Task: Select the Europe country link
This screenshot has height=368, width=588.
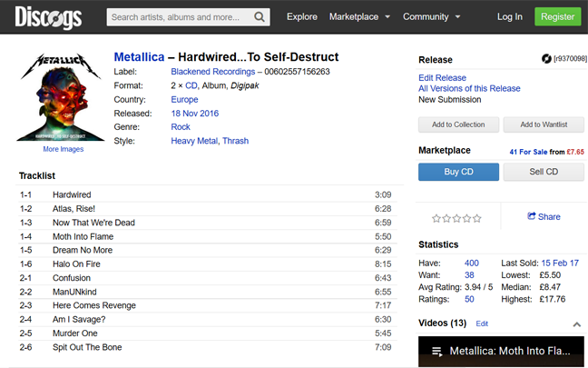Action: (184, 100)
